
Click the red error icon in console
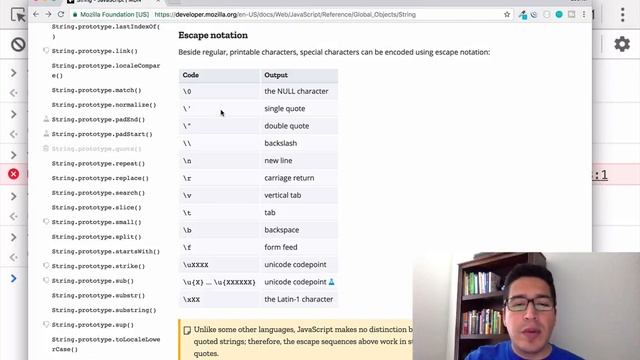point(13,174)
